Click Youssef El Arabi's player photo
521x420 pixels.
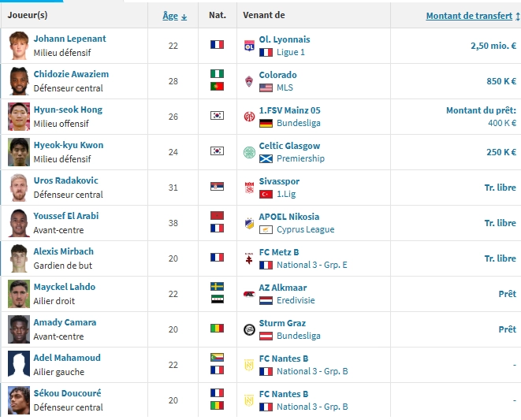19,223
